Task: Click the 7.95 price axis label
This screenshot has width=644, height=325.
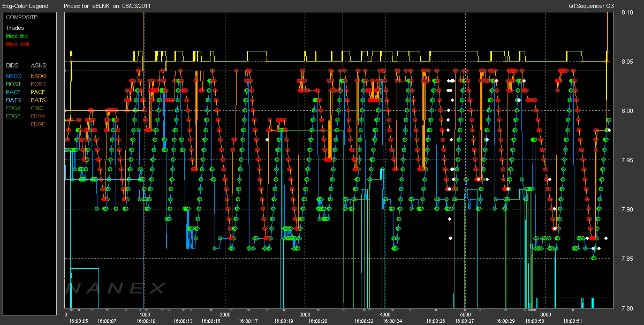Action: pyautogui.click(x=627, y=160)
